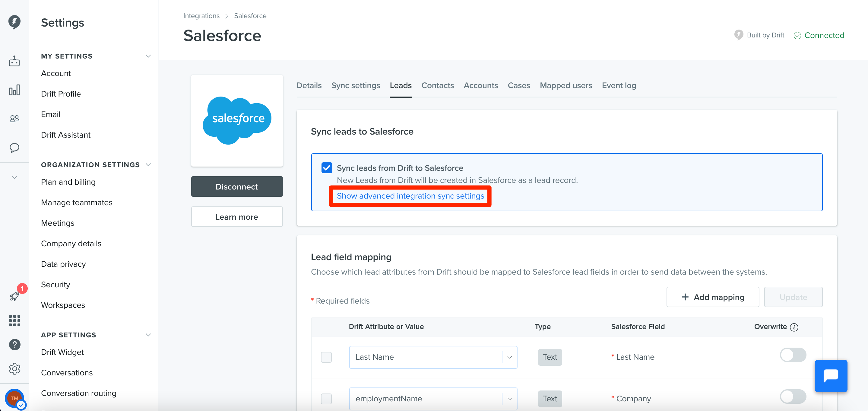
Task: Show advanced integration sync settings link
Action: tap(410, 196)
